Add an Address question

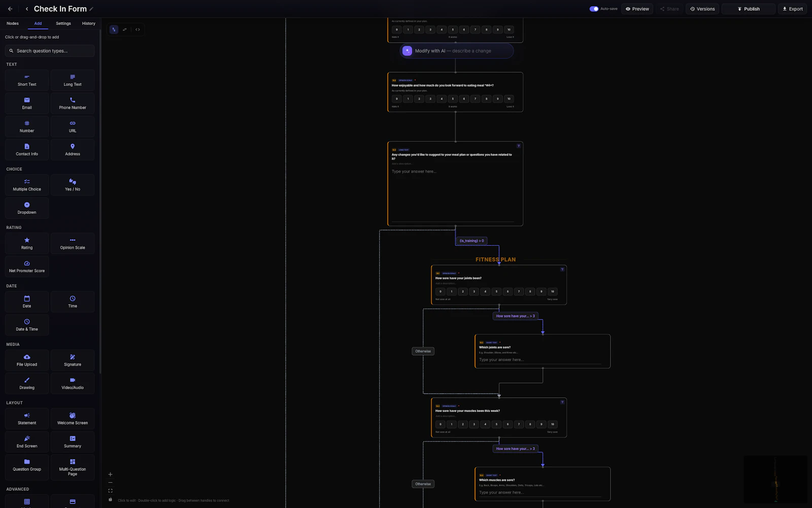point(73,149)
